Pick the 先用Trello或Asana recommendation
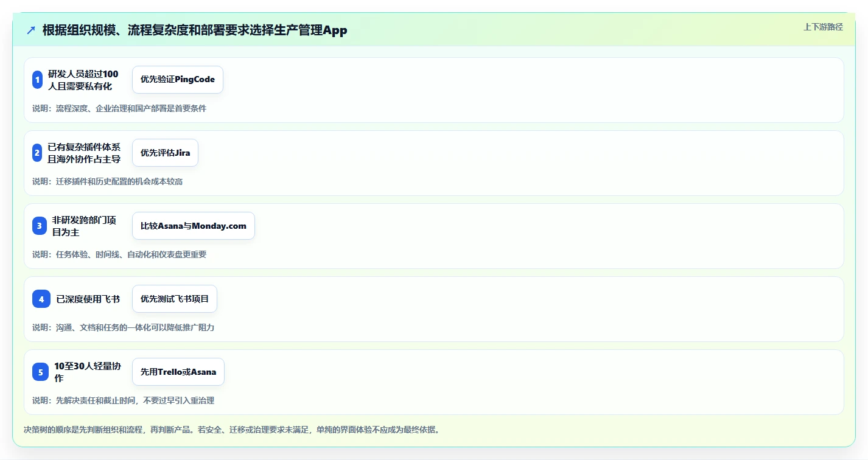 click(x=178, y=372)
